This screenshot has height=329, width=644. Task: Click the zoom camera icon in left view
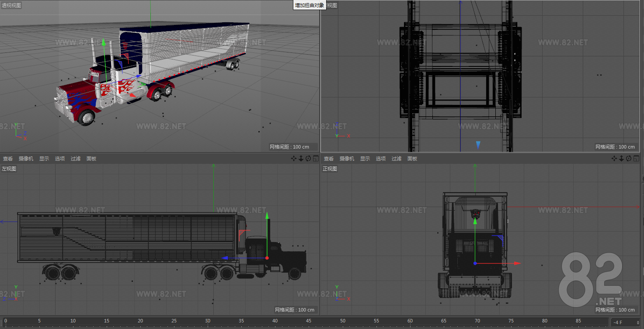point(301,159)
